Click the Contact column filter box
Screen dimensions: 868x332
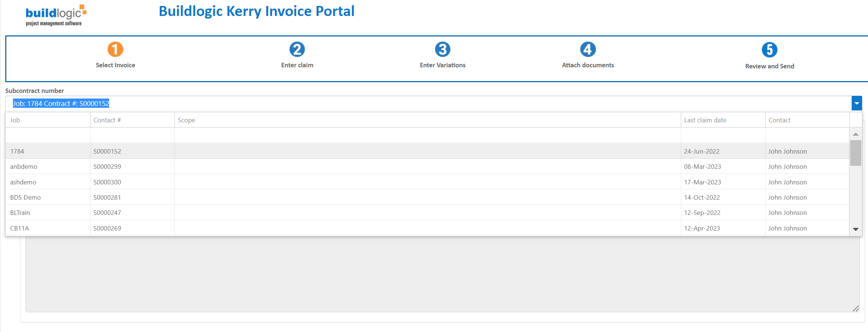tap(807, 135)
